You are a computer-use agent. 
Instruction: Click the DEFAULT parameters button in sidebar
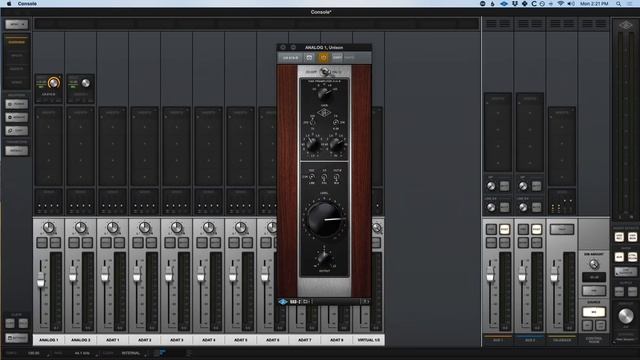coord(17,151)
